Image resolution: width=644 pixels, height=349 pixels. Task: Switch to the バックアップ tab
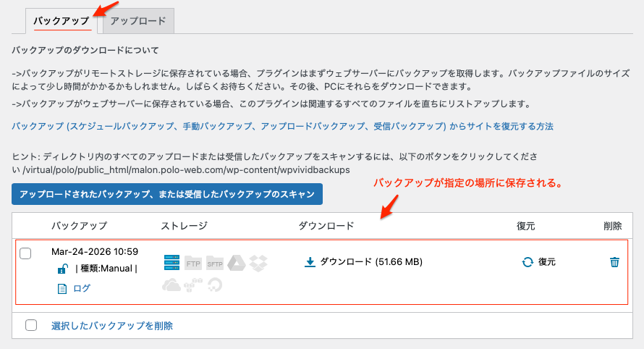pos(62,21)
